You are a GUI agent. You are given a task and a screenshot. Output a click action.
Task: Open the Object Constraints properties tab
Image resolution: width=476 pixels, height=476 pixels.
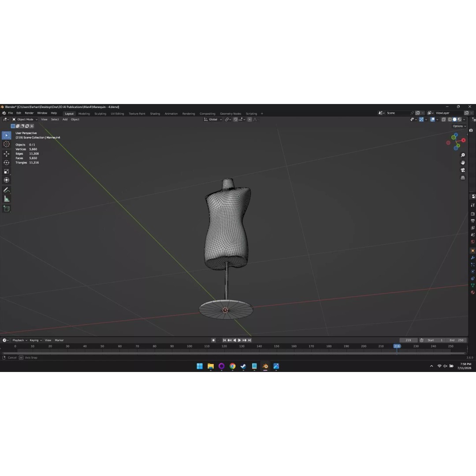tap(472, 279)
